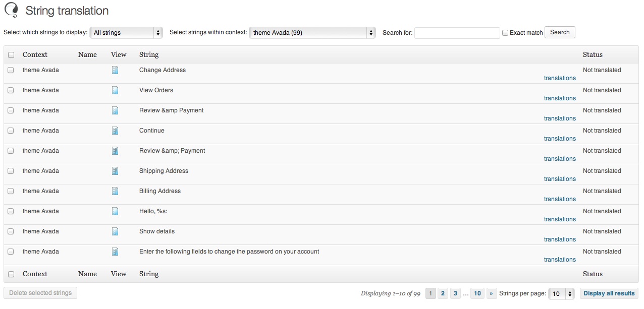Open view icon for Shipping Address string
The image size is (644, 309).
[x=115, y=171]
